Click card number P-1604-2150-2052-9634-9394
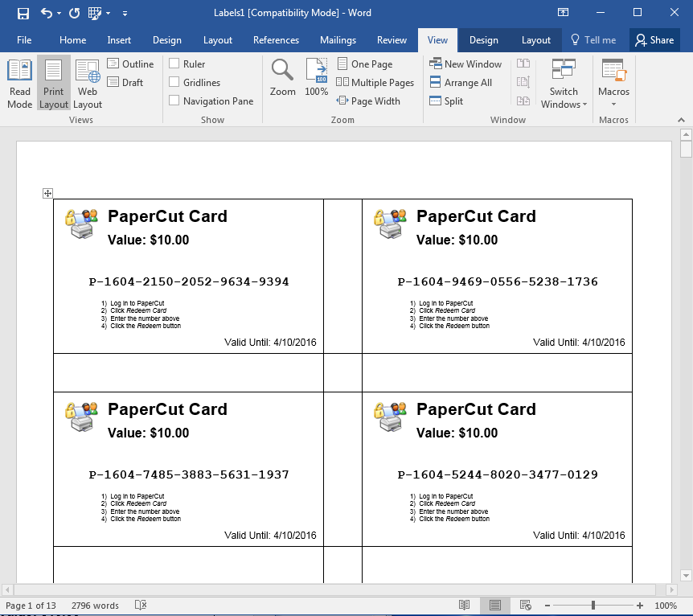The width and height of the screenshot is (693, 616). pyautogui.click(x=189, y=281)
